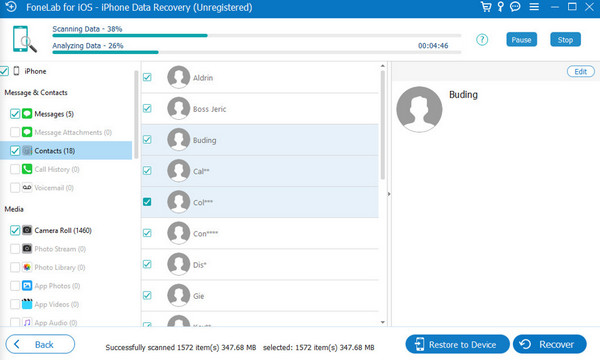This screenshot has height=360, width=600.
Task: Toggle the Camera Roll (1460) checkbox
Action: click(x=15, y=230)
